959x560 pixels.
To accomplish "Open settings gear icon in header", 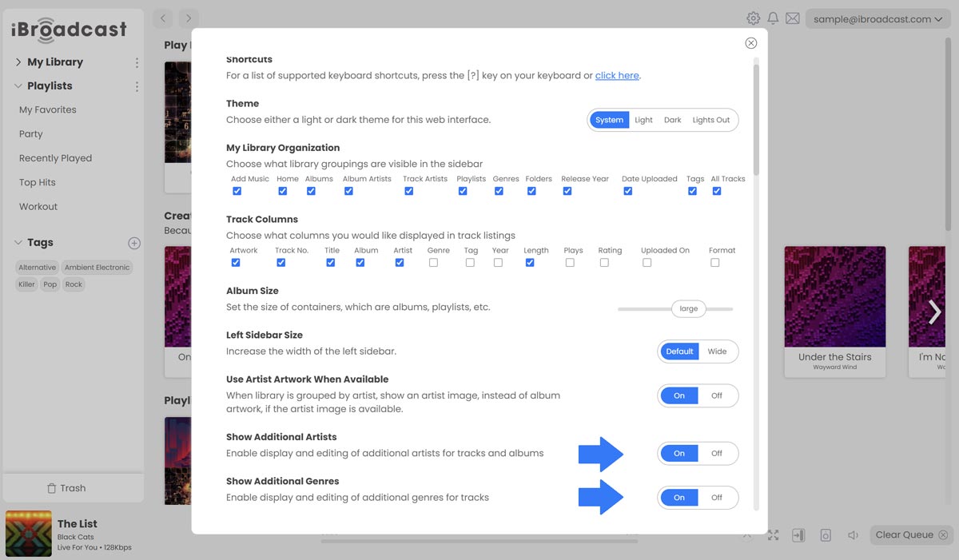I will point(753,18).
